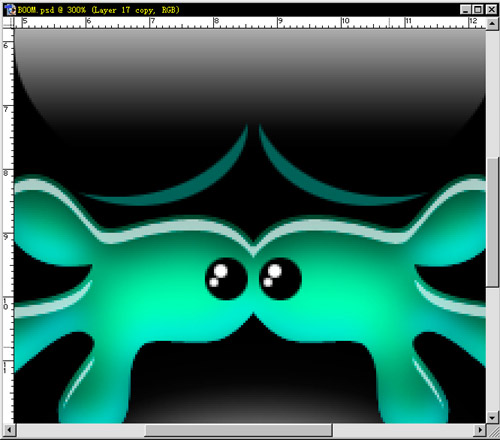Click horizontal scrollbar track left of thumb
Viewport: 500px width, 440px height.
pos(80,430)
